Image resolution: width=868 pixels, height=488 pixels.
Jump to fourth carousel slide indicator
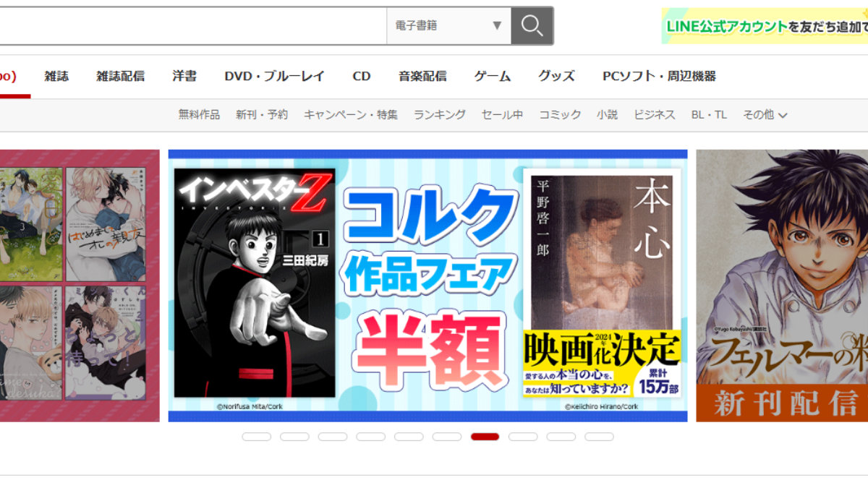click(x=370, y=437)
